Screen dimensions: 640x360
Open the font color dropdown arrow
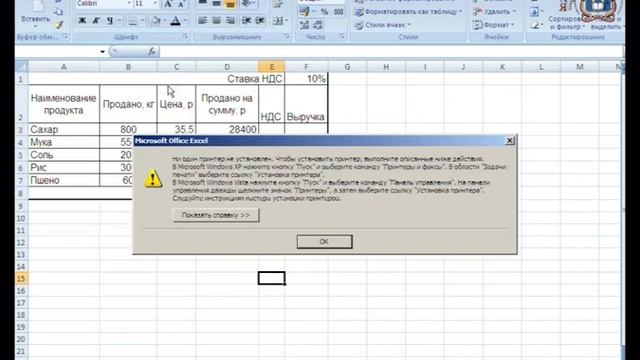tap(185, 20)
